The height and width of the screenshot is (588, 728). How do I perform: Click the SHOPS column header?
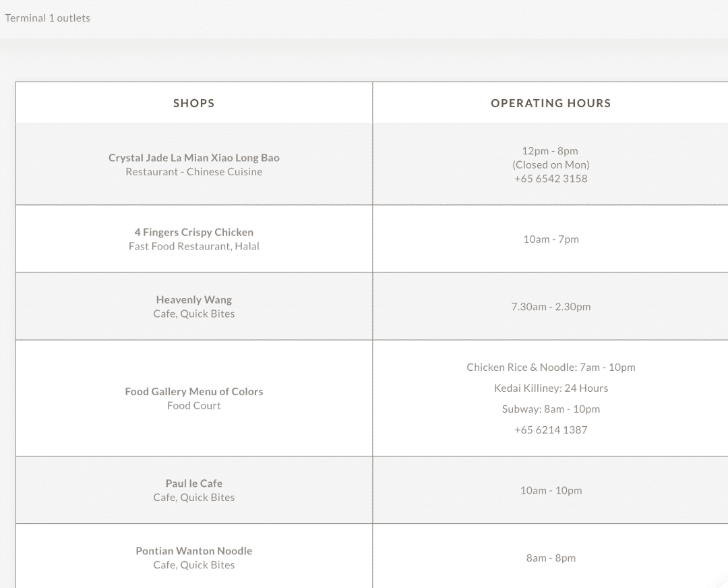coord(193,103)
